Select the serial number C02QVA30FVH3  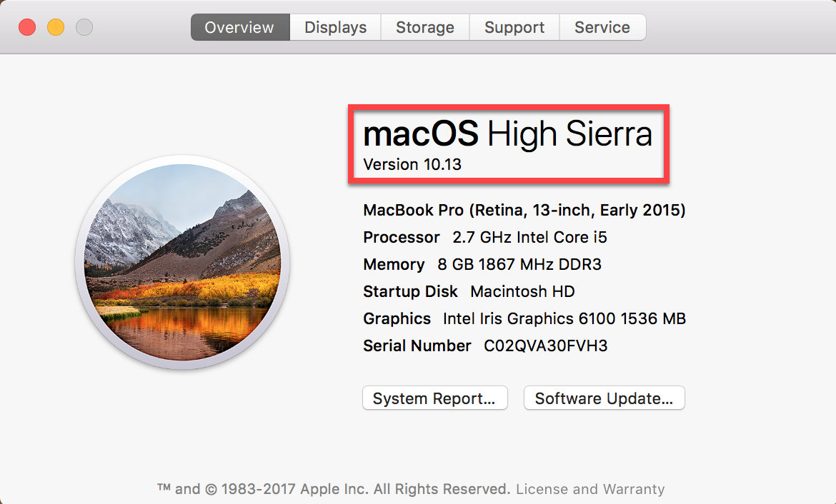point(546,346)
